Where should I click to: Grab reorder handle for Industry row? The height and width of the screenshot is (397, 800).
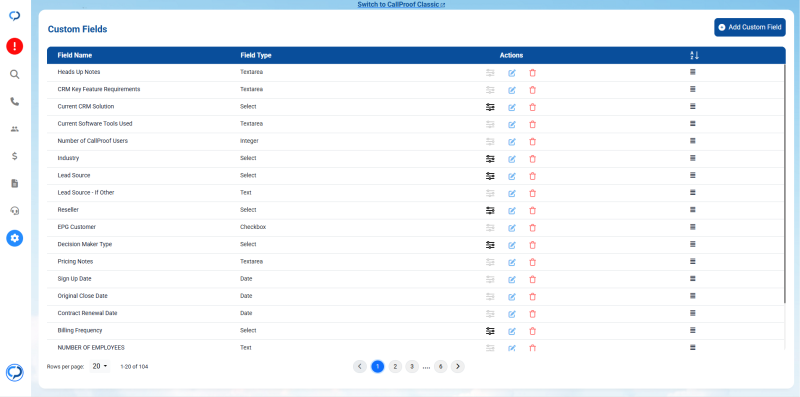pos(693,158)
